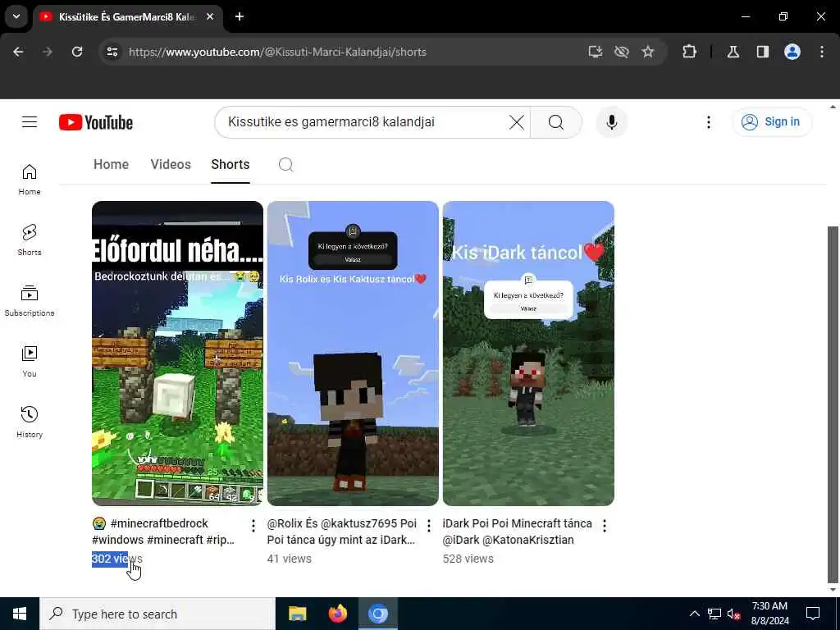The height and width of the screenshot is (630, 840).
Task: Open the @Rolix És @kaktusz7695 title link
Action: point(342,532)
